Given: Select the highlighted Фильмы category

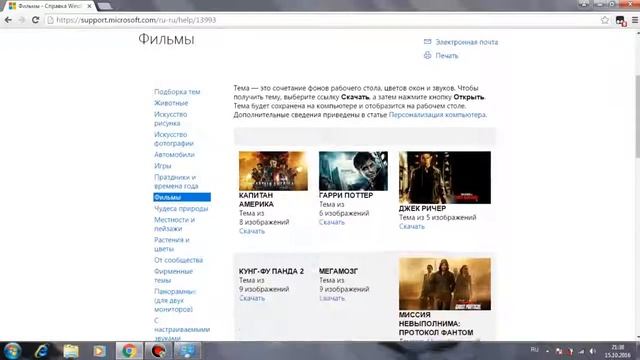Looking at the screenshot, I should click(x=182, y=197).
